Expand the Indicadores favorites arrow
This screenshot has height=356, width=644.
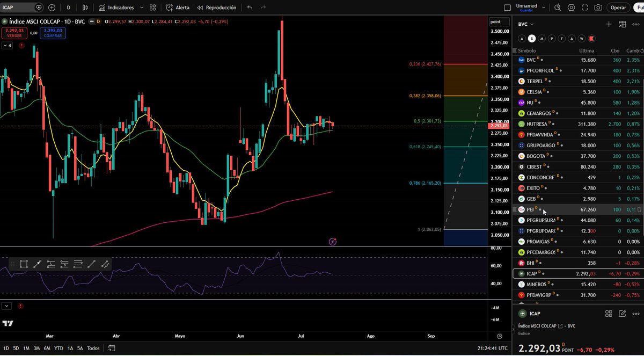(x=141, y=8)
